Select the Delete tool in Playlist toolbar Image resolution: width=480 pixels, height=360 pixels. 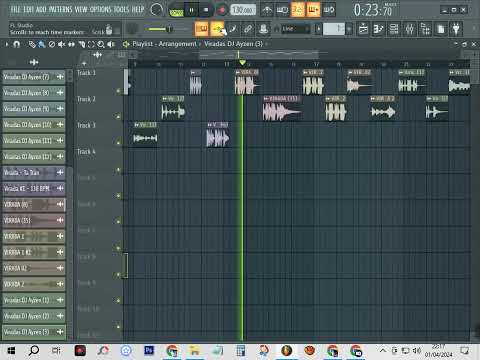point(52,44)
